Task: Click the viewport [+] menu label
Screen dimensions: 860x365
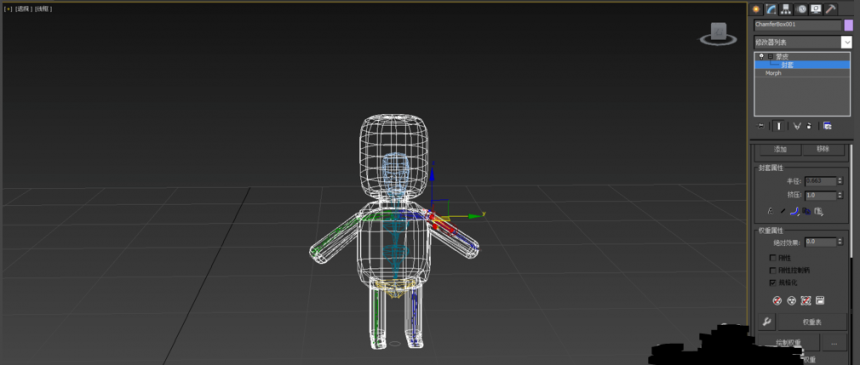Action: [x=8, y=9]
